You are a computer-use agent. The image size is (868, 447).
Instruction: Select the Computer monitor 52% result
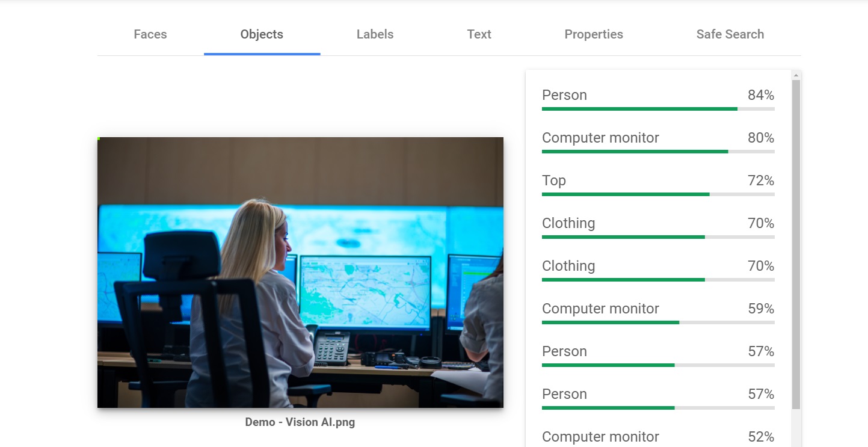657,437
